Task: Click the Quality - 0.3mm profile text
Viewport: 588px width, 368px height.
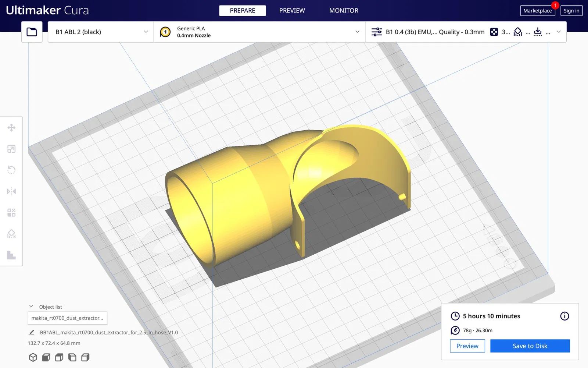Action: 462,32
